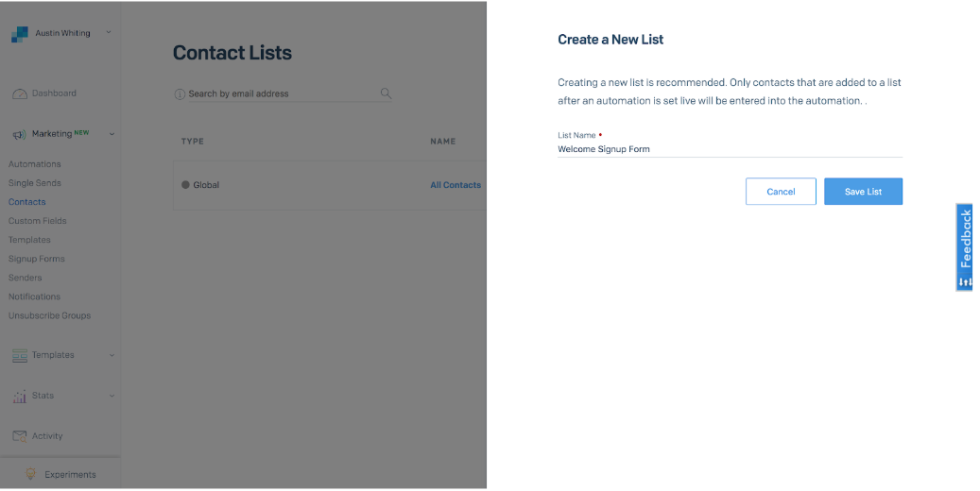Cancel the new list creation

[x=781, y=192]
